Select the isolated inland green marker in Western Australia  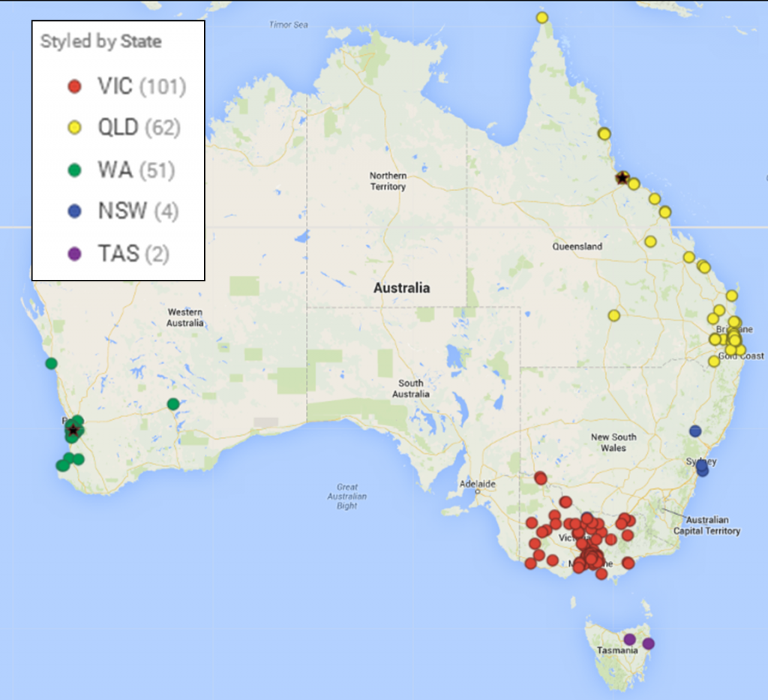[173, 404]
